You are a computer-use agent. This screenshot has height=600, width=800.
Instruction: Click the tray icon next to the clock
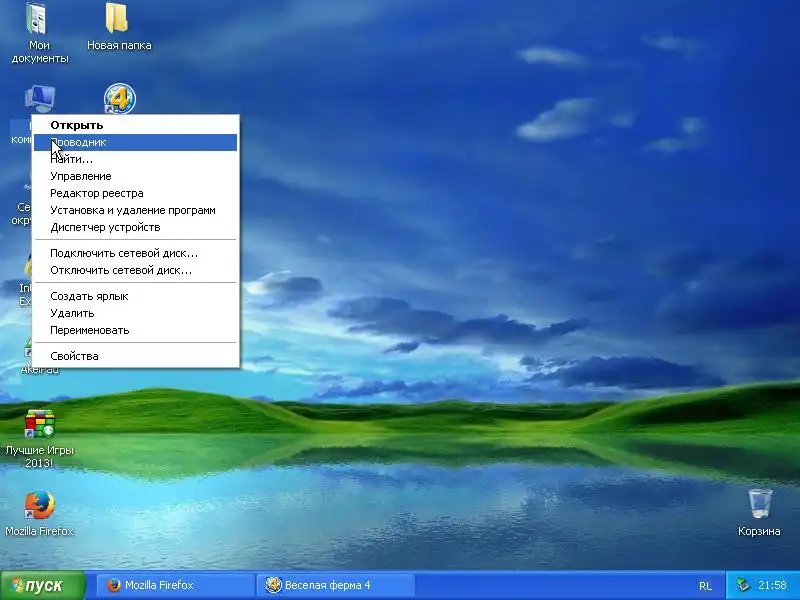(744, 585)
